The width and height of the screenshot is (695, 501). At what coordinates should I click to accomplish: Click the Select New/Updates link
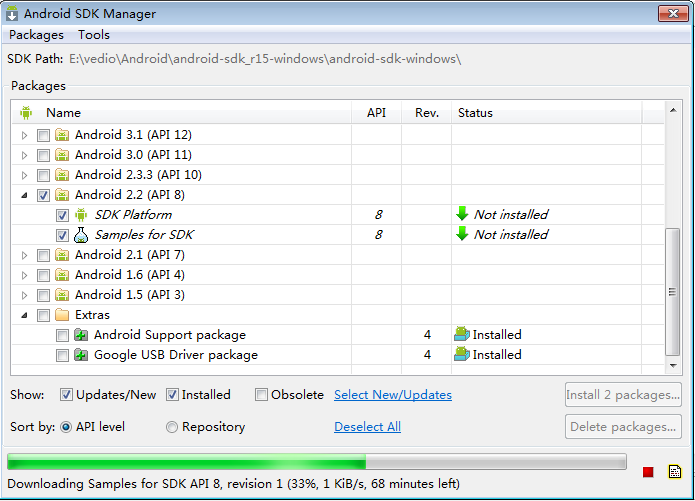[393, 395]
